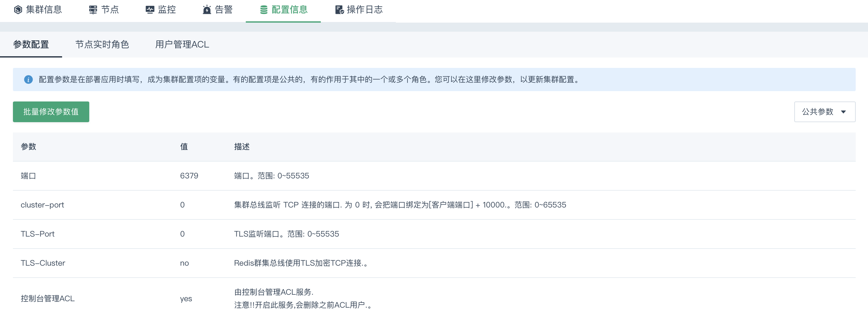Screen dimensions: 868x318
Task: Click the port value 6379
Action: click(x=189, y=176)
